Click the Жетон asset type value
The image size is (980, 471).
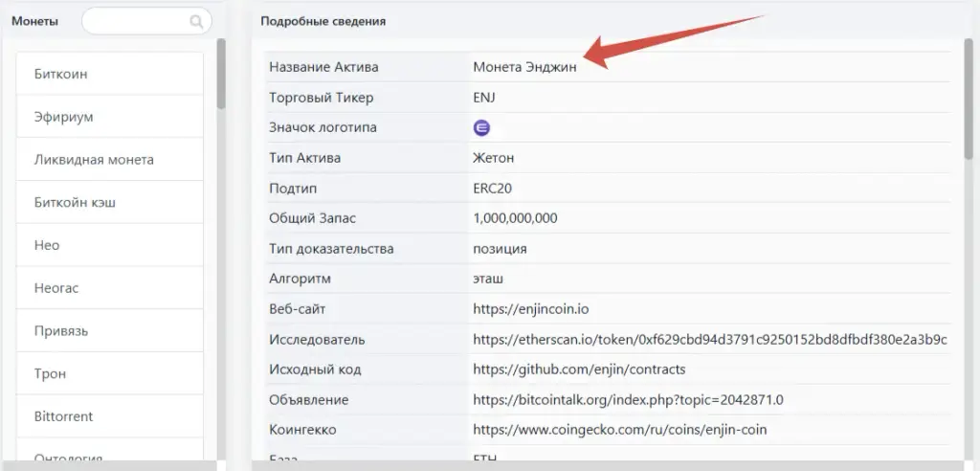click(x=493, y=158)
